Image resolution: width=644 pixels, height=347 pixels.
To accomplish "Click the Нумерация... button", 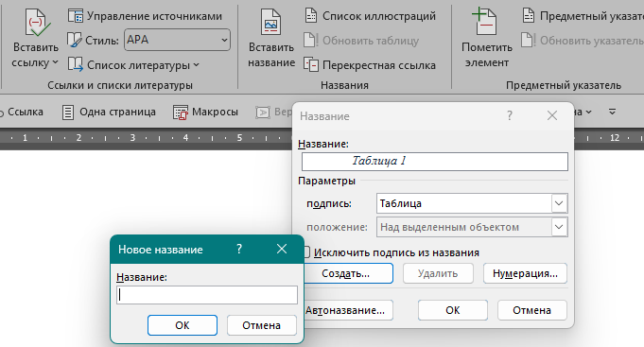I will (525, 273).
